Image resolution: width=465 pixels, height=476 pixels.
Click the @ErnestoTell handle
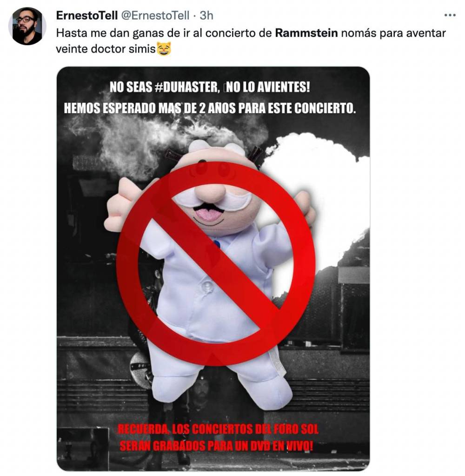tap(155, 15)
